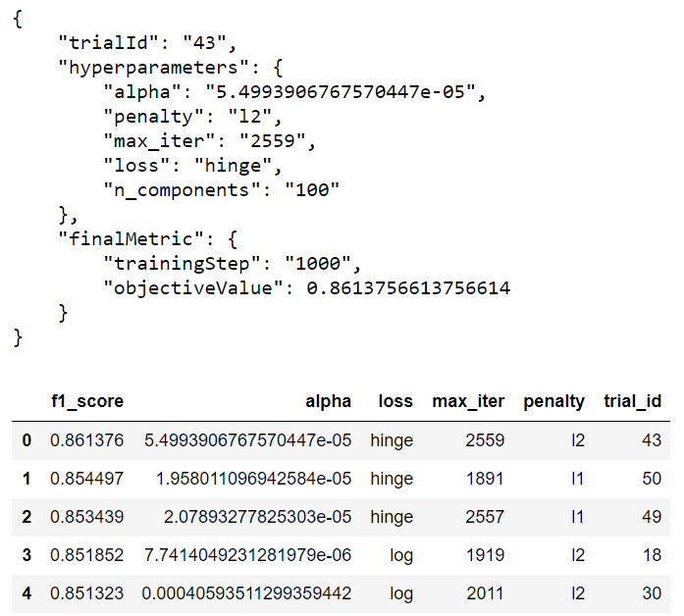Click alpha cell 5.4993906767570447e-05 in table

coord(247,440)
